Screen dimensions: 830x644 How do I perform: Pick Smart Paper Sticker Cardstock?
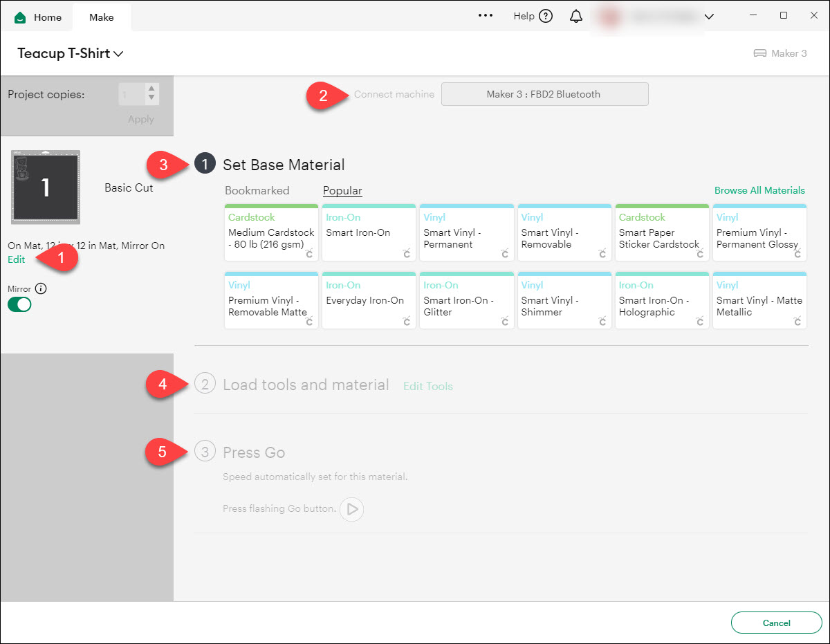tap(662, 232)
